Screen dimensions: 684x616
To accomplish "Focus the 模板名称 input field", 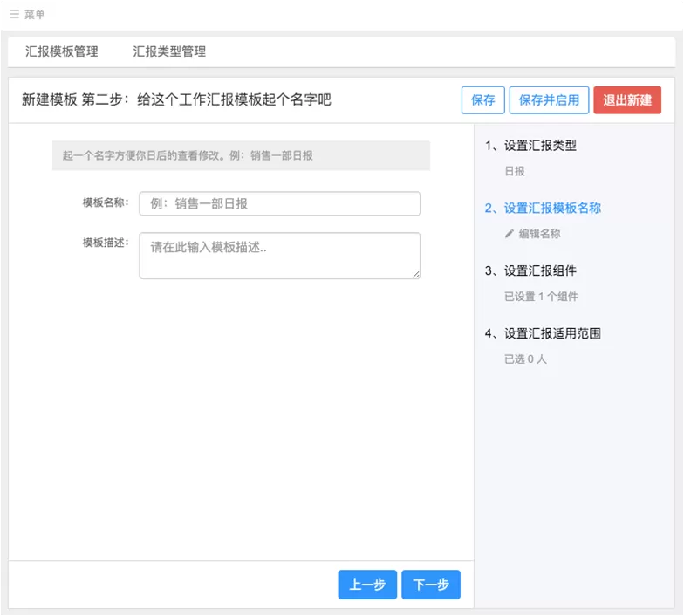I will click(x=279, y=203).
